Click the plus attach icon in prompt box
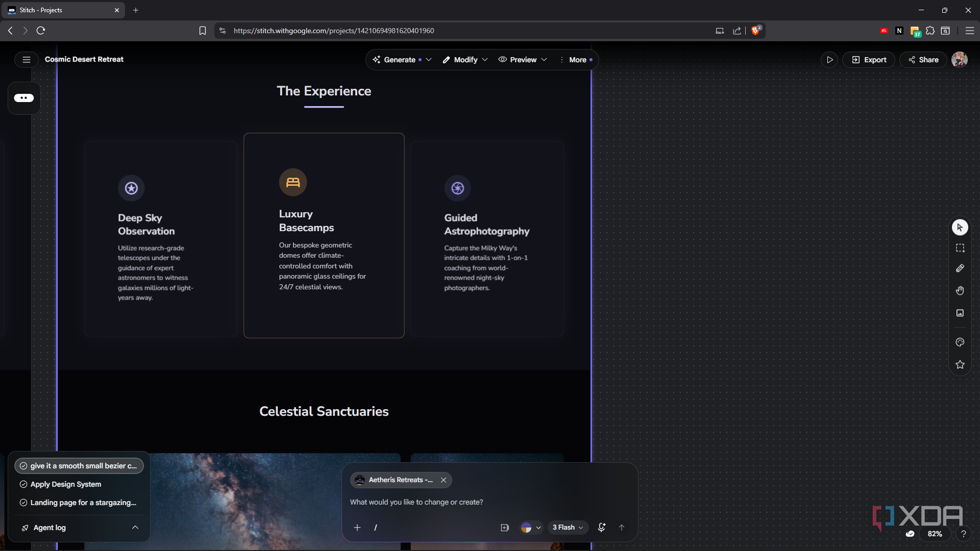This screenshot has width=980, height=551. (357, 528)
